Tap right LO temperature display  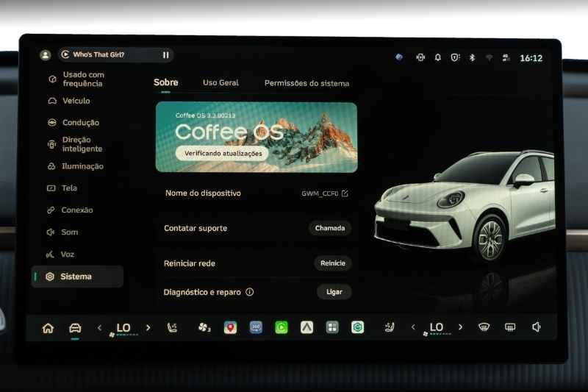pyautogui.click(x=437, y=328)
